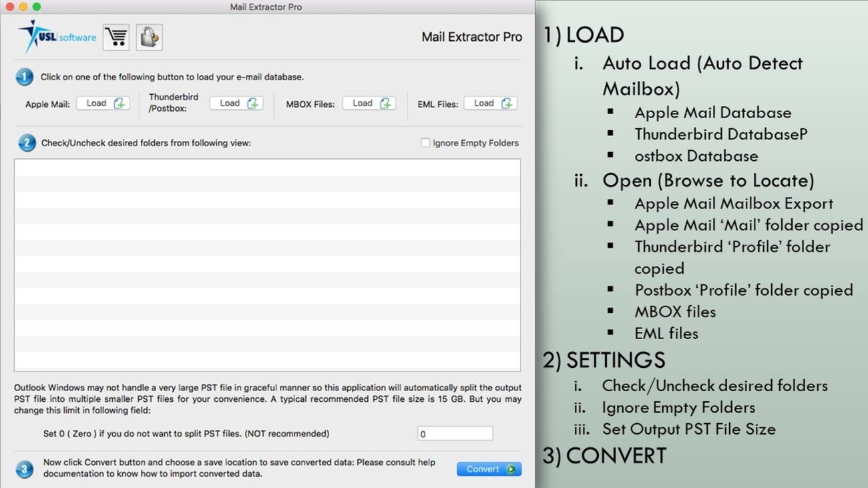Viewport: 868px width, 488px height.
Task: Start conversion with the Convert button
Action: click(489, 469)
